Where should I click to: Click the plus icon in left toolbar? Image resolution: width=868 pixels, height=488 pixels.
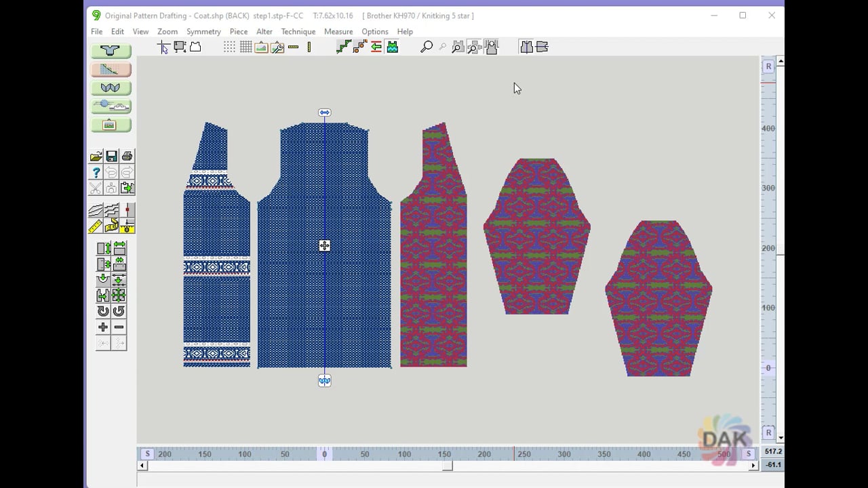click(103, 327)
